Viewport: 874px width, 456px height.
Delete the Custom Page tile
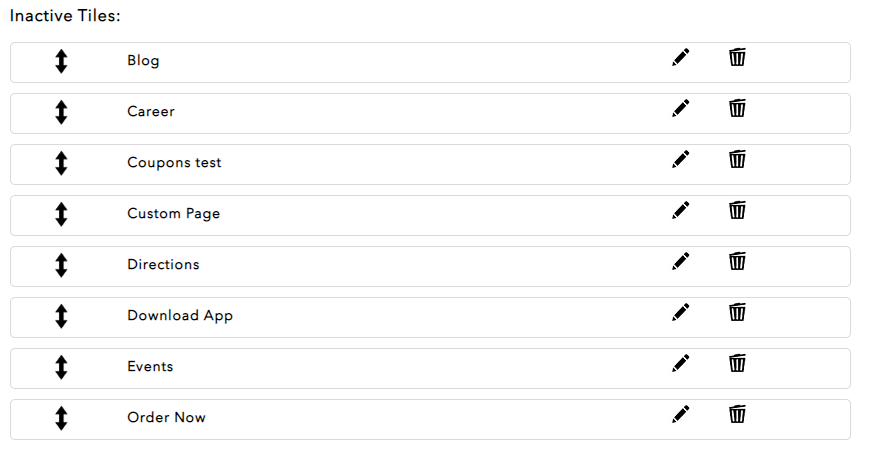coord(737,211)
